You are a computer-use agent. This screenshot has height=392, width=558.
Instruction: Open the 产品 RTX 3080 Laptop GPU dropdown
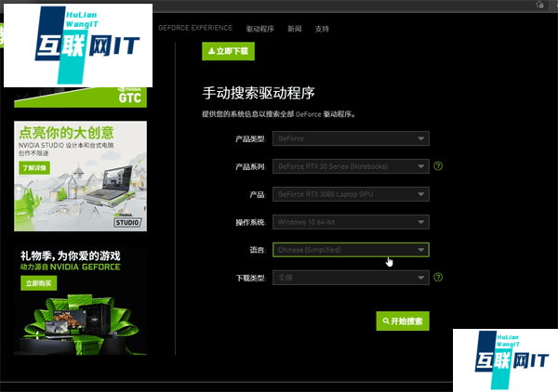[351, 194]
